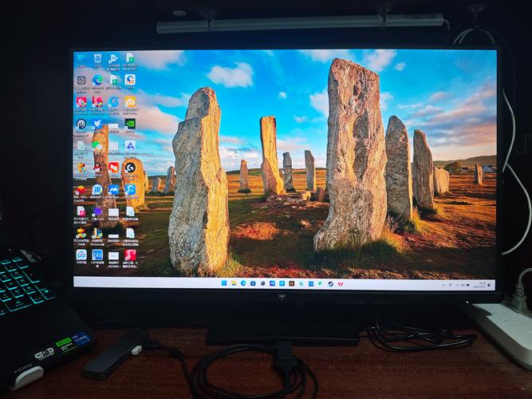Click the red W icon in taskbar
Screen dimensions: 532x399
[x=341, y=283]
